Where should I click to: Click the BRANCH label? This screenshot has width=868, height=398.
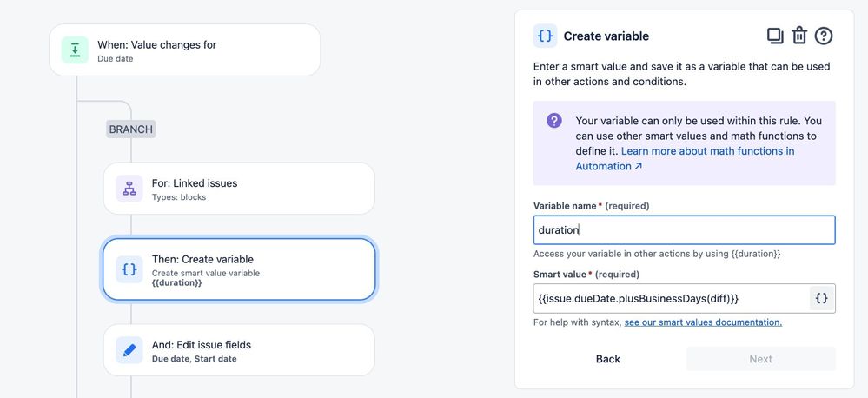point(130,129)
